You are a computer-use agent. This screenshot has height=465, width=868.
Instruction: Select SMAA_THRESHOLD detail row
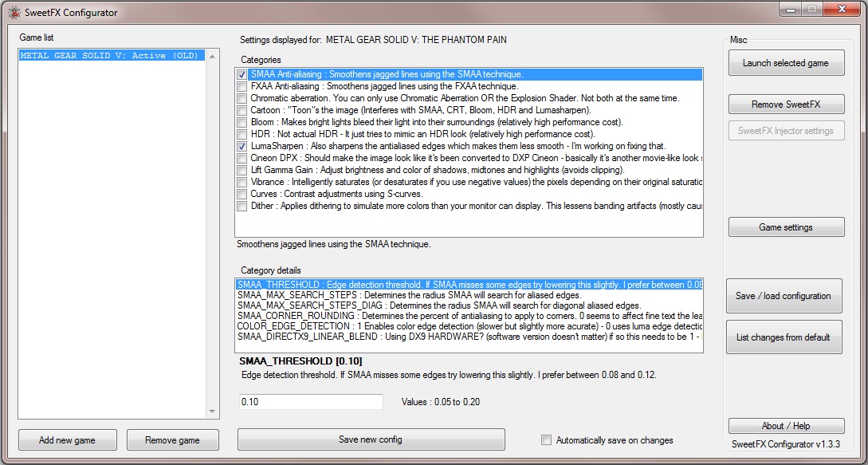pos(469,284)
